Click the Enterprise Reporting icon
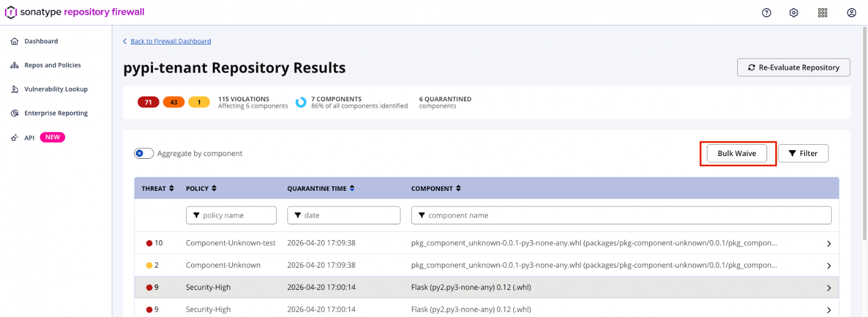 (15, 113)
